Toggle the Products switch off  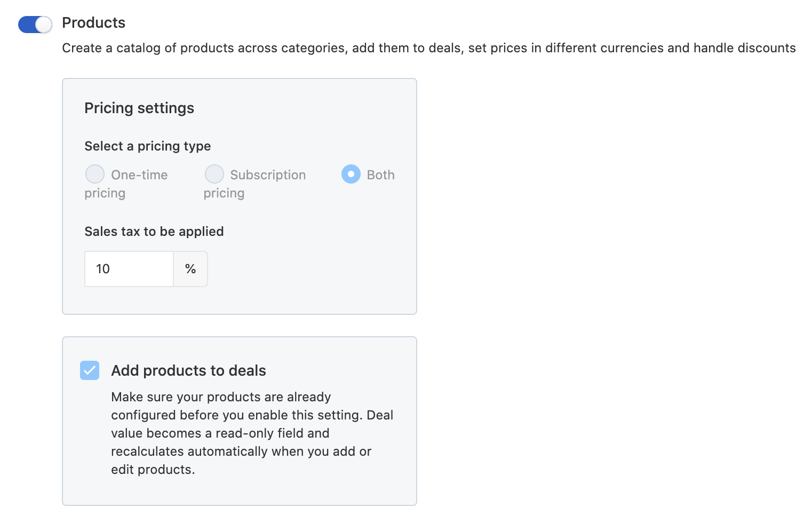[35, 24]
